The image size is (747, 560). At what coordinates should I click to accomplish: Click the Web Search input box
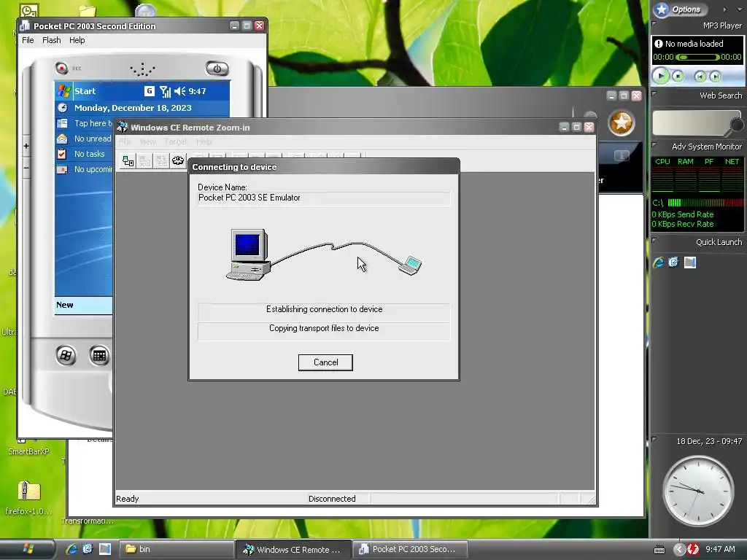point(691,123)
